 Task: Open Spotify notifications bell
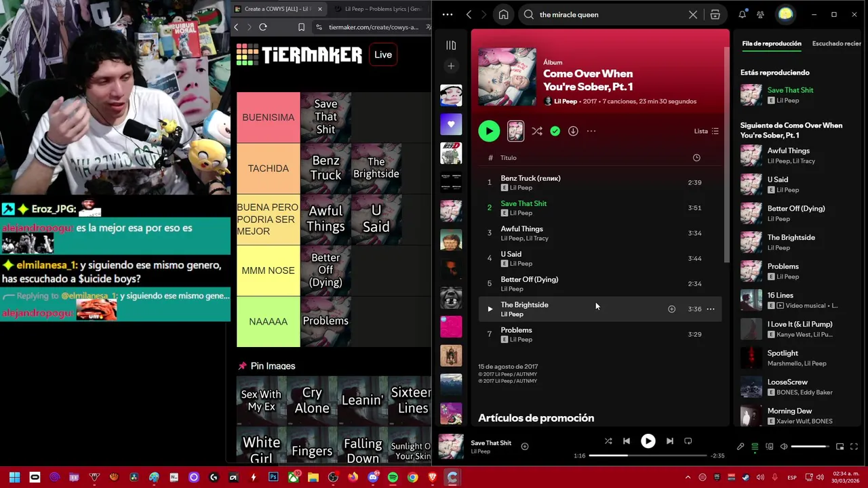point(743,14)
